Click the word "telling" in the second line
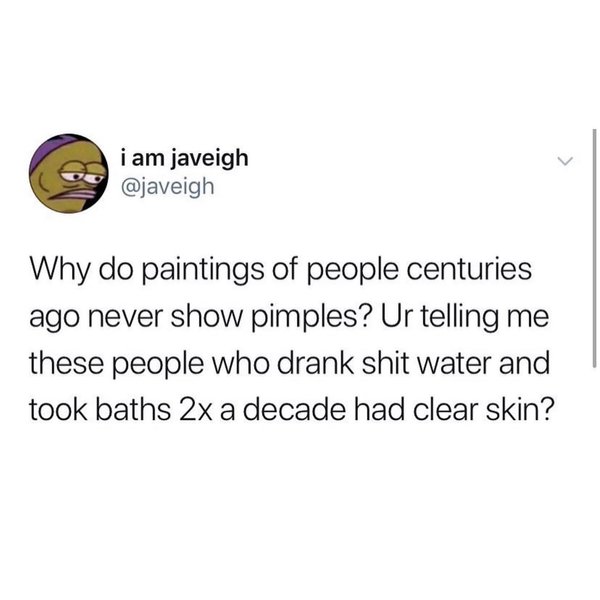 pos(461,318)
